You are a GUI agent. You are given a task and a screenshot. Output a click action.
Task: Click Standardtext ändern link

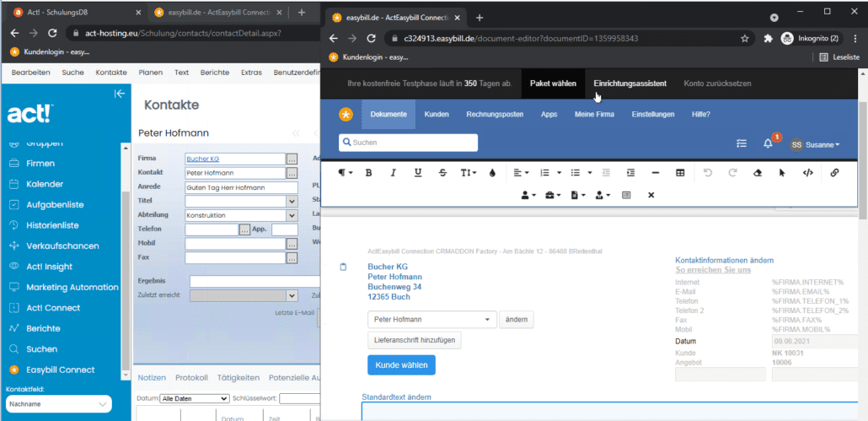tap(396, 397)
